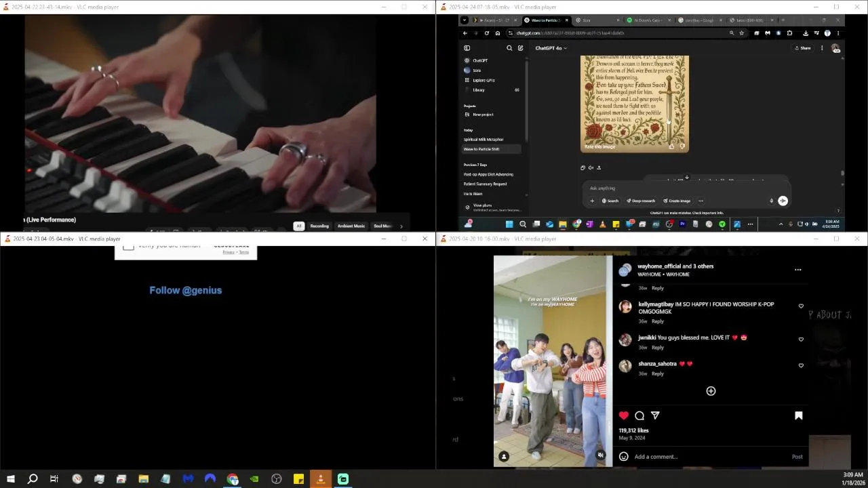Image resolution: width=868 pixels, height=488 pixels.
Task: Click the comment bubble icon under Instagram post
Action: click(639, 415)
